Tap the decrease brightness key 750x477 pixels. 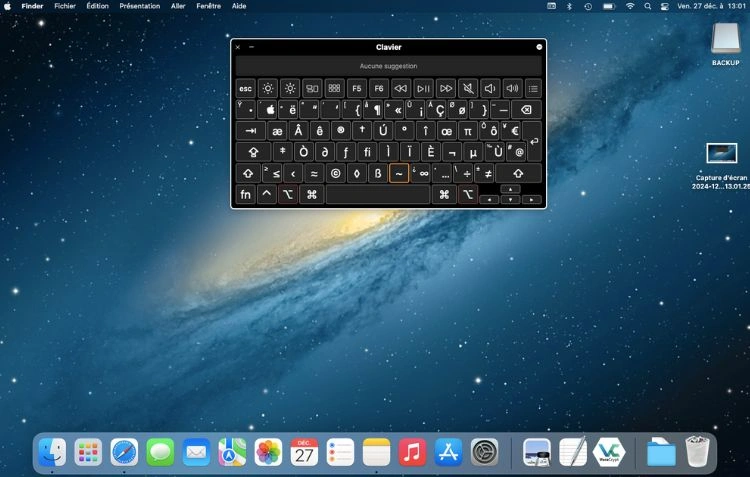click(x=268, y=89)
